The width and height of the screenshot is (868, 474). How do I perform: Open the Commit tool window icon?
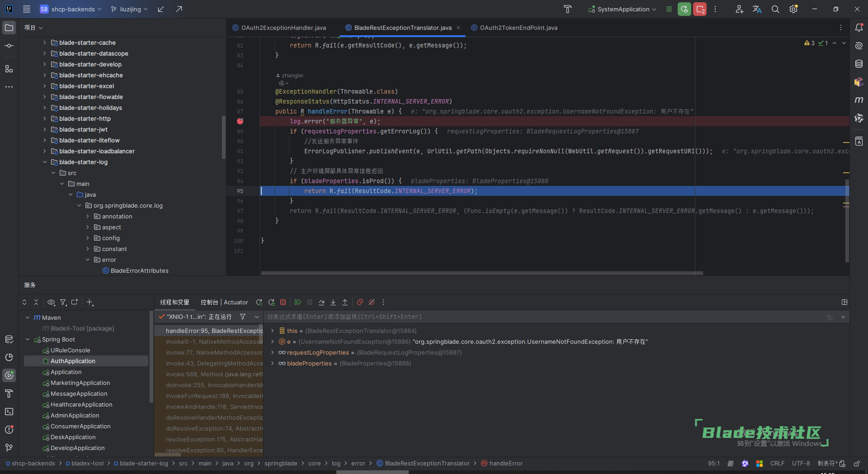pos(9,46)
